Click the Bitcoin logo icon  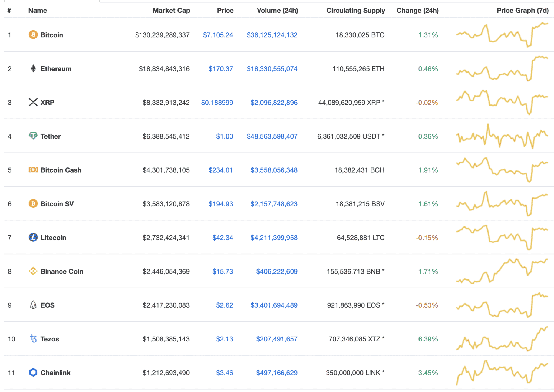click(33, 35)
